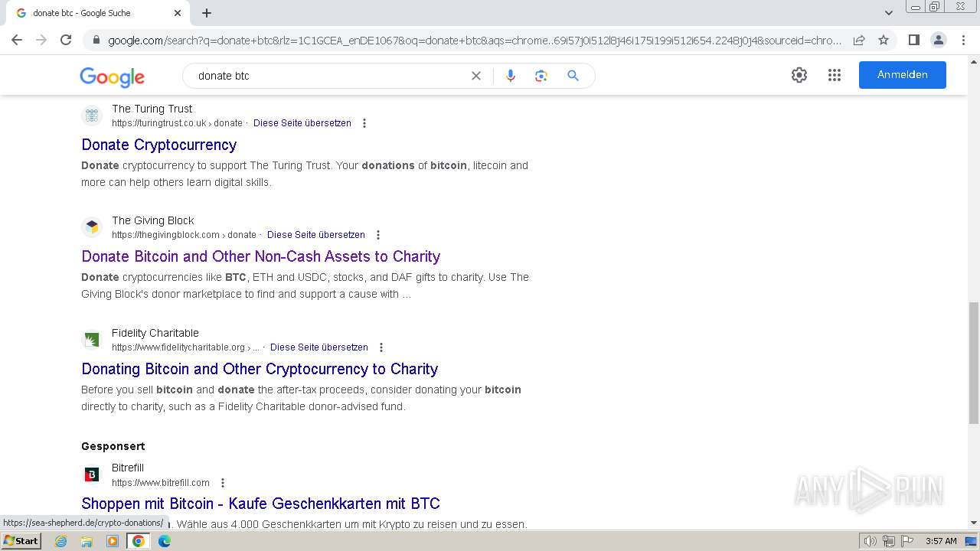Open more options for the Bitrefill ad
The width and height of the screenshot is (980, 551).
click(x=223, y=483)
